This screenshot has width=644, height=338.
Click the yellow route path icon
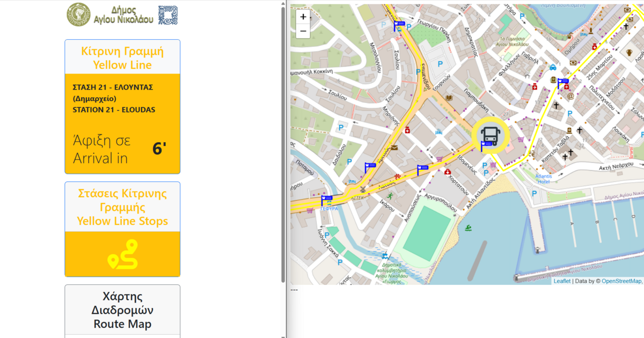(x=123, y=254)
